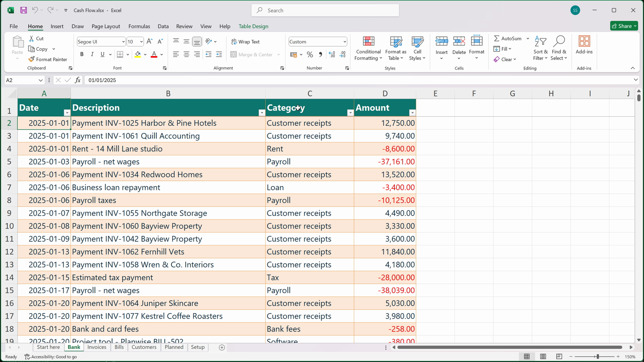Increase font size with A-up icon
644x362 pixels.
(149, 41)
